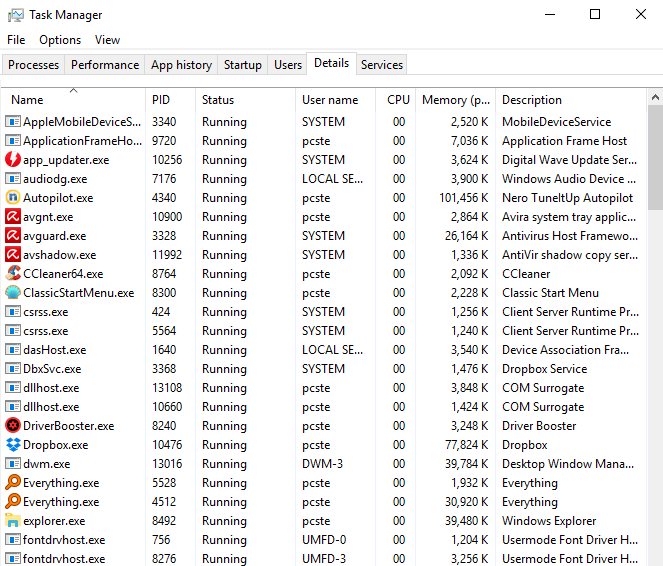663x566 pixels.
Task: Switch to the Performance tab
Action: [105, 65]
